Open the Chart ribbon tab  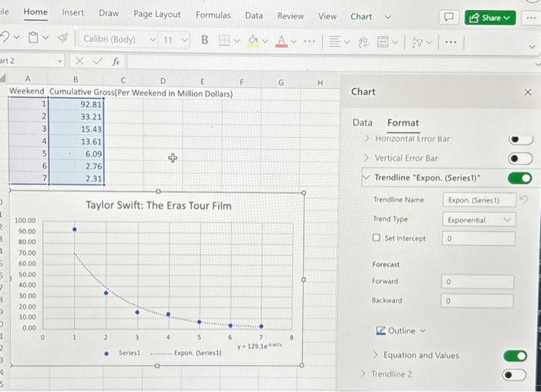361,16
